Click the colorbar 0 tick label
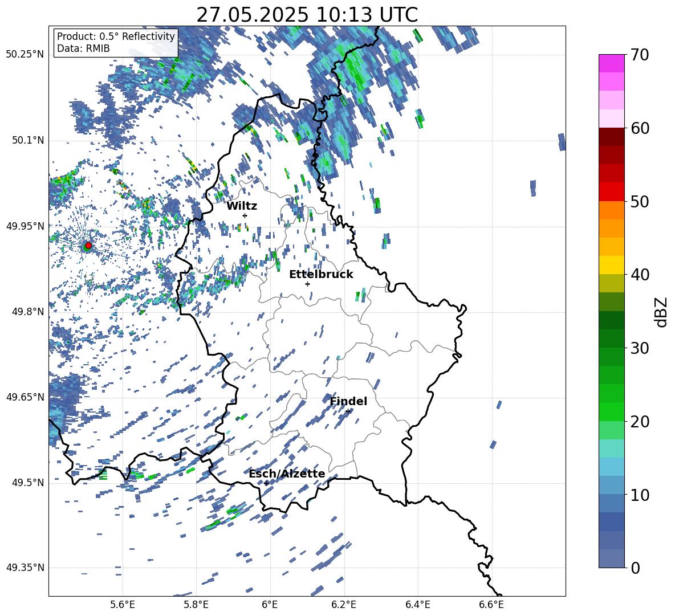The height and width of the screenshot is (616, 675). click(x=636, y=568)
